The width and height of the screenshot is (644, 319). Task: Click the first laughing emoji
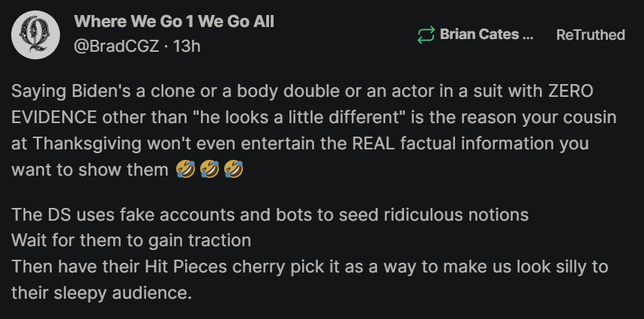(x=184, y=170)
